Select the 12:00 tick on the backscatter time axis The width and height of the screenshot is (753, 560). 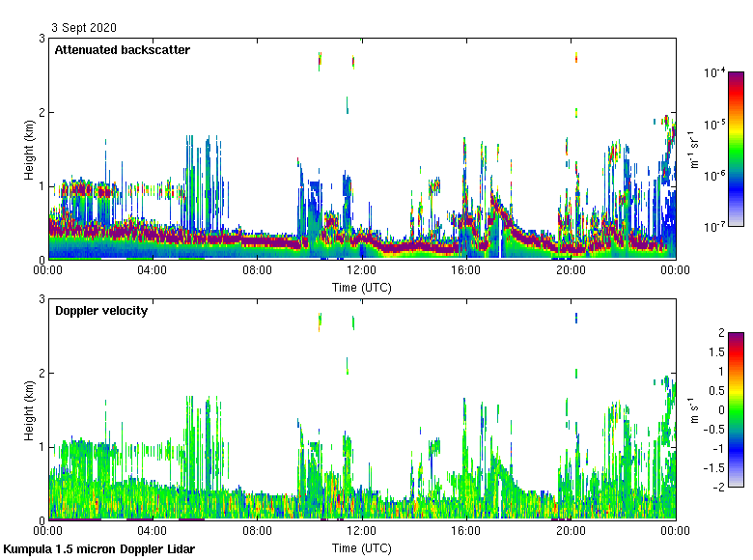pyautogui.click(x=362, y=271)
